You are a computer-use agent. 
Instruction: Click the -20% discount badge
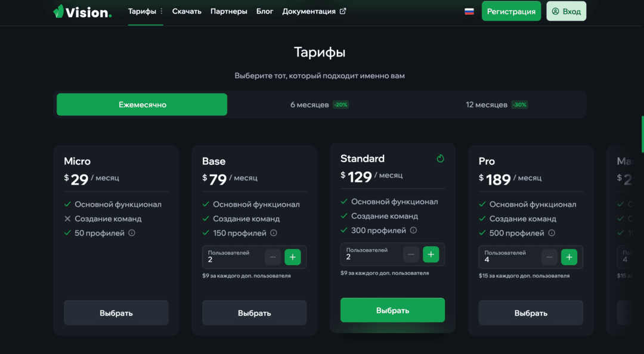340,105
